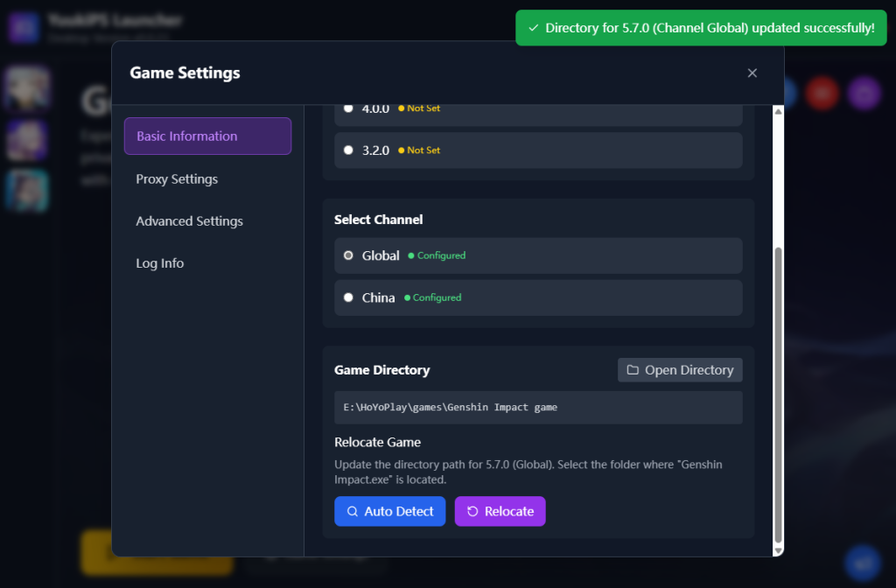
Task: Click the "Not Set" status beside 3.2.0
Action: [419, 150]
